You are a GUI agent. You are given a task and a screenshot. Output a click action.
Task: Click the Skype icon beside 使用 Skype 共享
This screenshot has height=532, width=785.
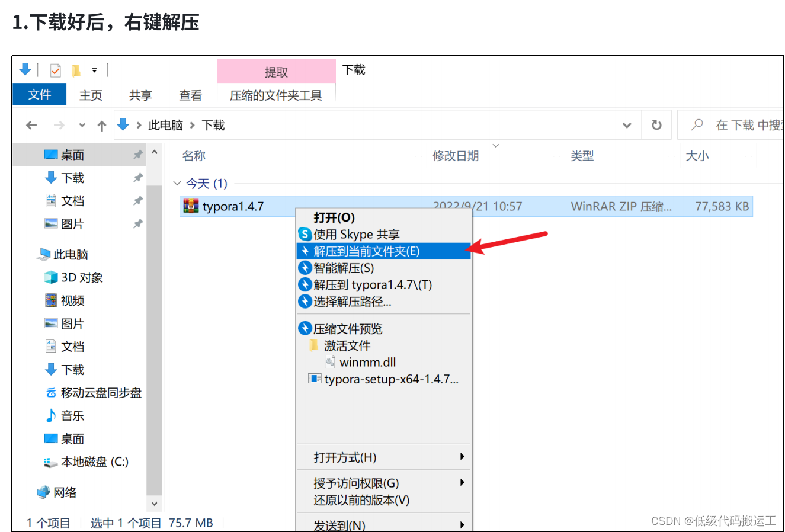coord(304,234)
